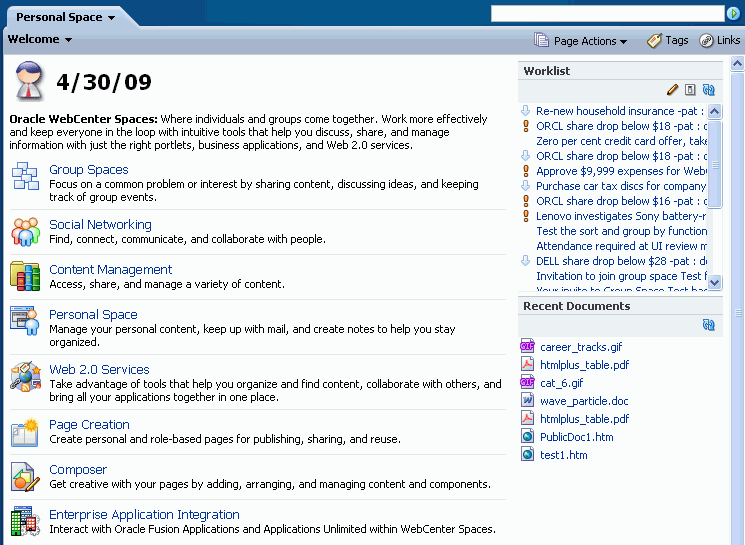Open PublicDoc1.htm document
This screenshot has width=745, height=545.
pos(576,437)
